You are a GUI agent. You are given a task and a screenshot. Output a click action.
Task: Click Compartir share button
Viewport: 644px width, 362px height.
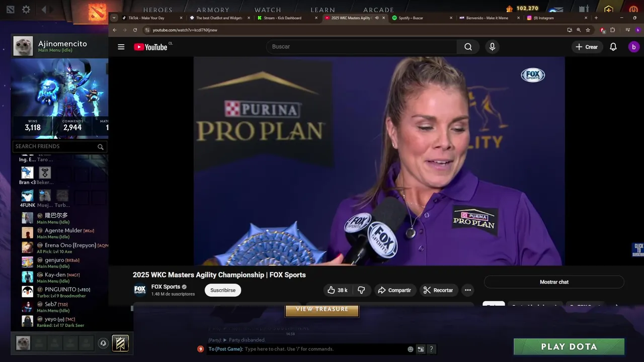(394, 290)
